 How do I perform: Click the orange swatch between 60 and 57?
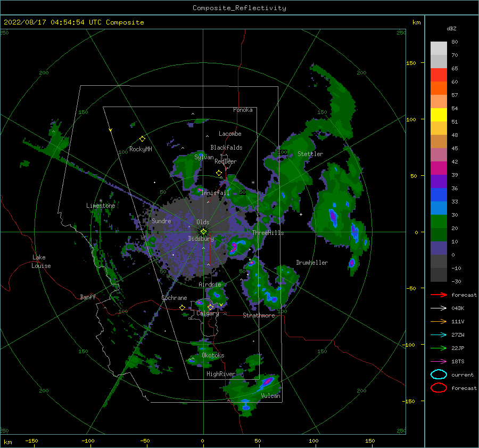pos(439,88)
